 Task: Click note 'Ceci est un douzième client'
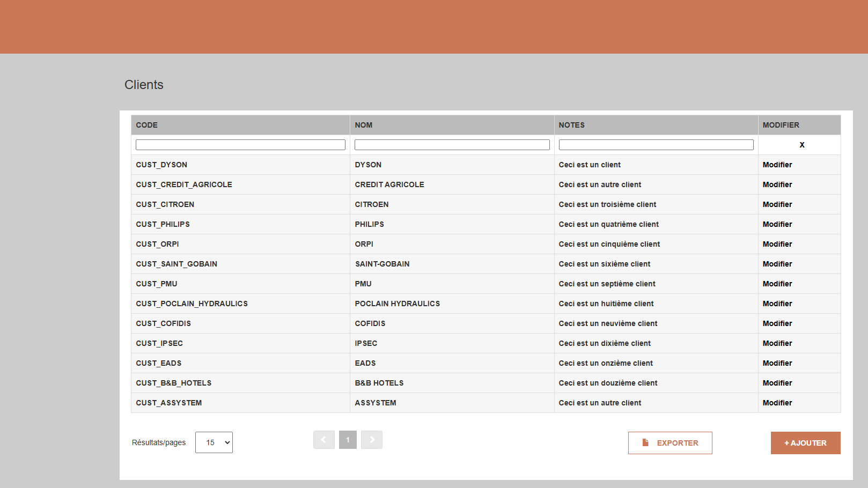pyautogui.click(x=608, y=383)
